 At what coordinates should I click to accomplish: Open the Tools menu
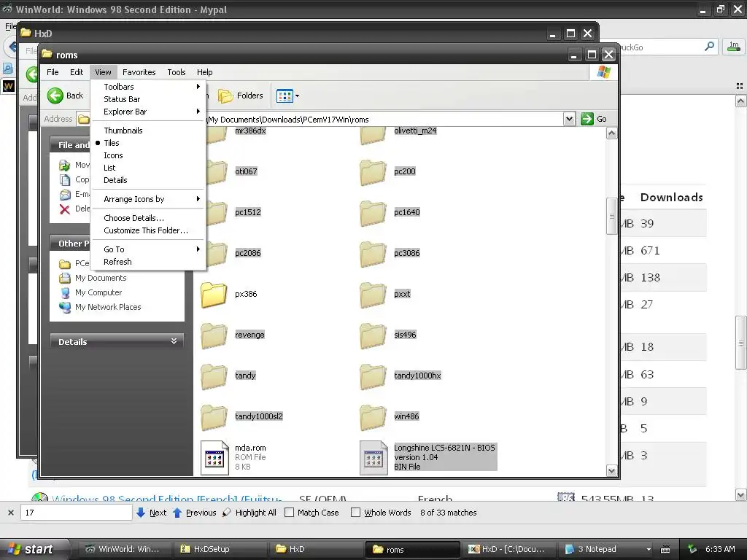pos(177,72)
